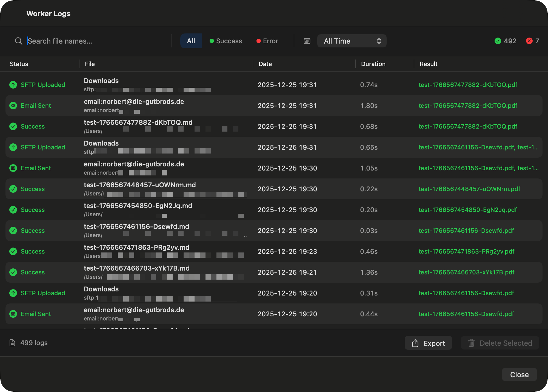
Task: Click the 2025-12-25 19:23 date cell
Action: (287, 251)
